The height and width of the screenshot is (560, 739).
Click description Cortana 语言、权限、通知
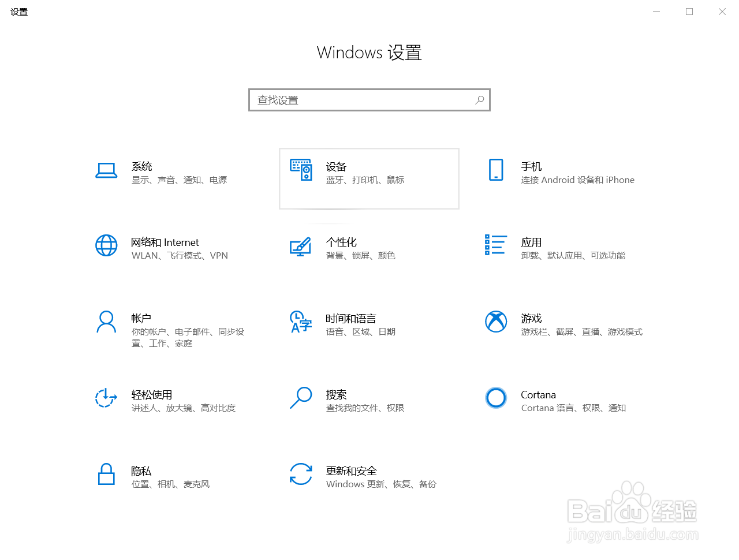573,408
